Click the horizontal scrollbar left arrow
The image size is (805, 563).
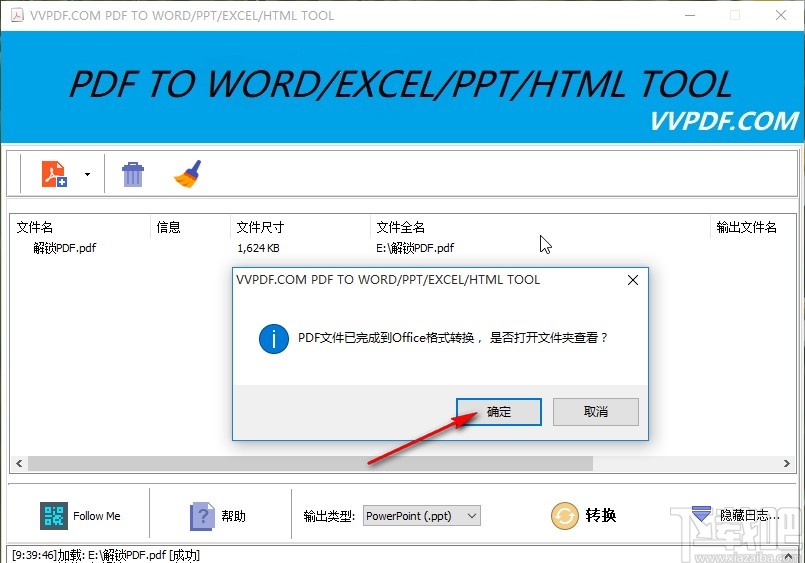click(19, 463)
